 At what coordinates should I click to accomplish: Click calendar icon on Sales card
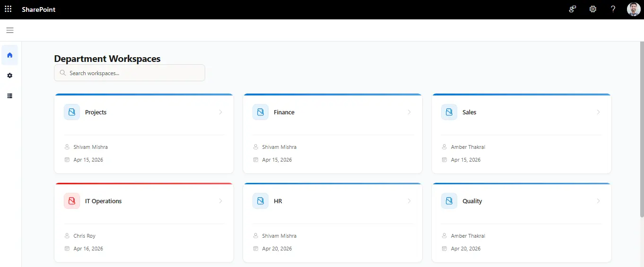pos(444,160)
